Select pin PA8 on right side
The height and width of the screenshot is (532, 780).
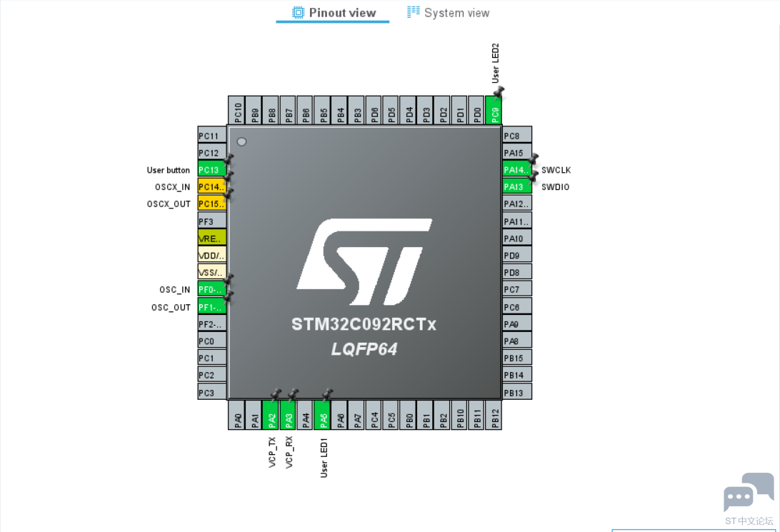tap(517, 341)
